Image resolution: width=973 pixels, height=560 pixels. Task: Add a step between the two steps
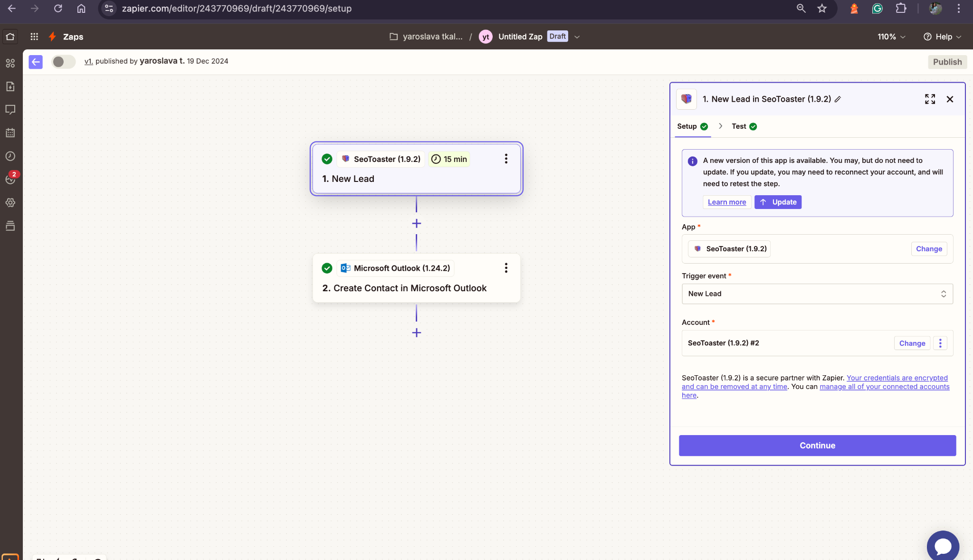point(417,223)
